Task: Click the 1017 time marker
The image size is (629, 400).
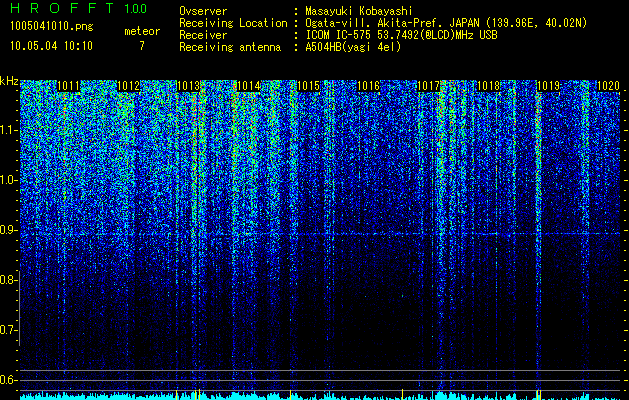Action: coord(428,86)
